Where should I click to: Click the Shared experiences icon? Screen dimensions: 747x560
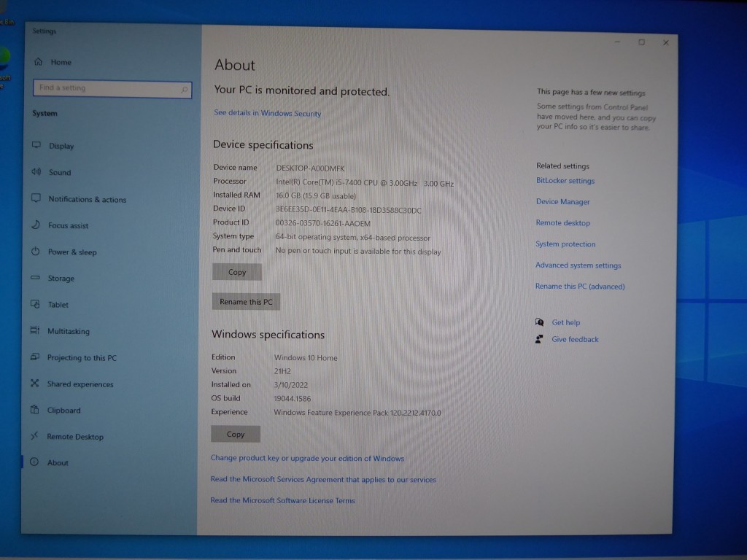[34, 383]
